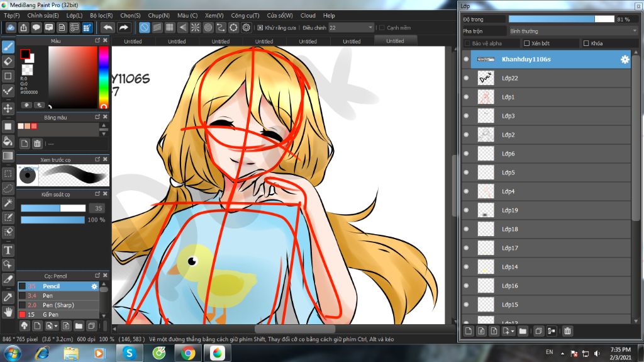Select the Eyedropper tool
The width and height of the screenshot is (644, 362).
click(x=8, y=297)
